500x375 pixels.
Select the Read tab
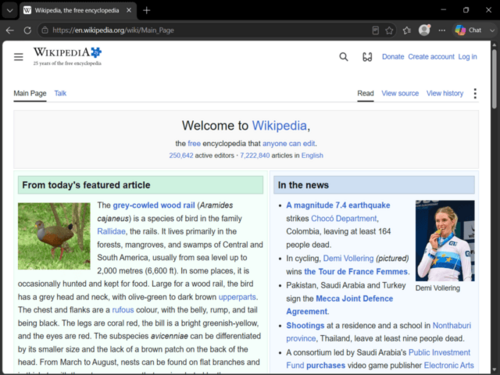point(366,93)
